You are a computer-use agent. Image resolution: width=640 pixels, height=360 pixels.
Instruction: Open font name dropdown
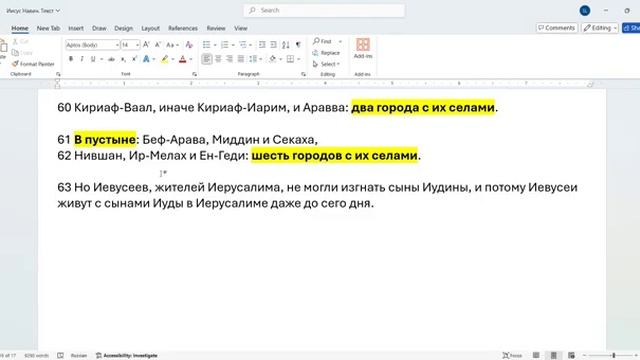point(117,44)
